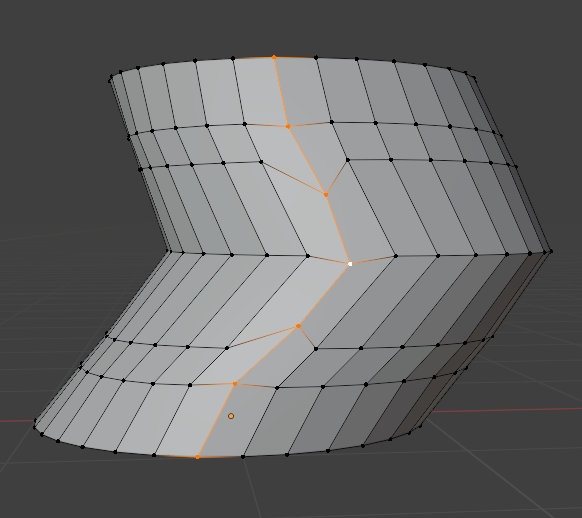
Task: Click the black vertex immediately left of the white vertex
Action: pyautogui.click(x=308, y=256)
